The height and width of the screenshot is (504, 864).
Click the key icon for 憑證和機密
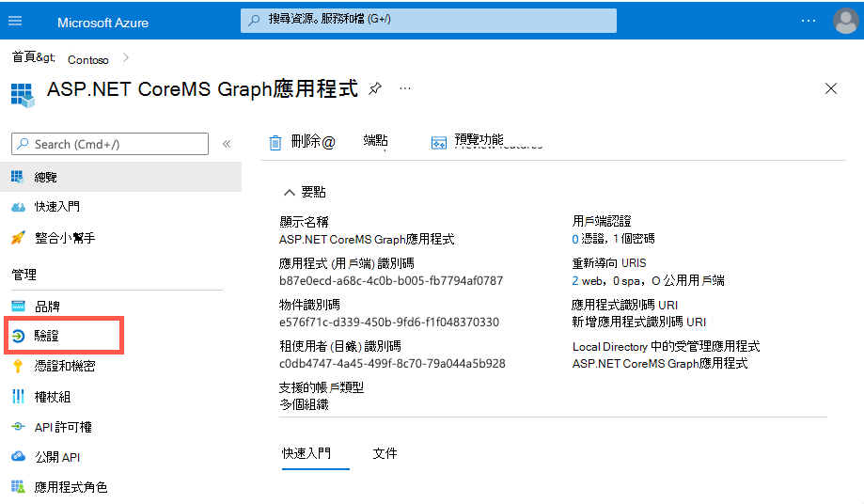pos(18,367)
